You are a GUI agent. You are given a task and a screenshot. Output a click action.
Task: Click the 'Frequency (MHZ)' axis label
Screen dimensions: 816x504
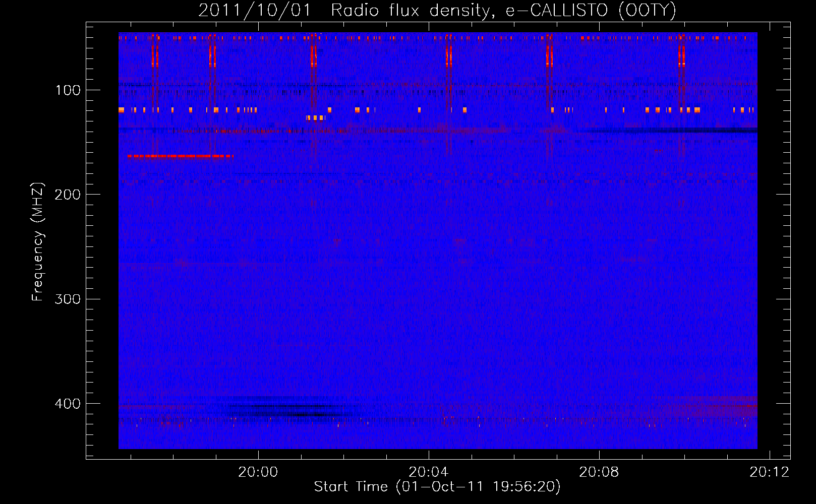(38, 242)
